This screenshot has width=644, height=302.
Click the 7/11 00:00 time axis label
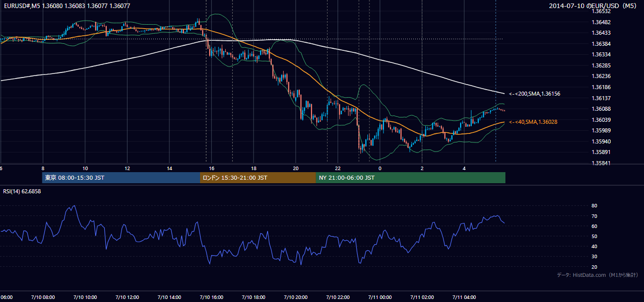pos(380,297)
